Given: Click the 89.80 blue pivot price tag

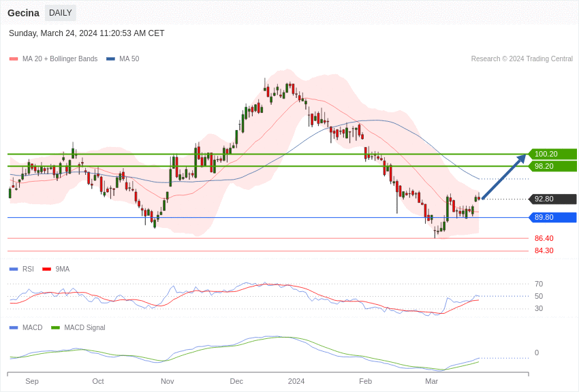Looking at the screenshot, I should [x=552, y=217].
